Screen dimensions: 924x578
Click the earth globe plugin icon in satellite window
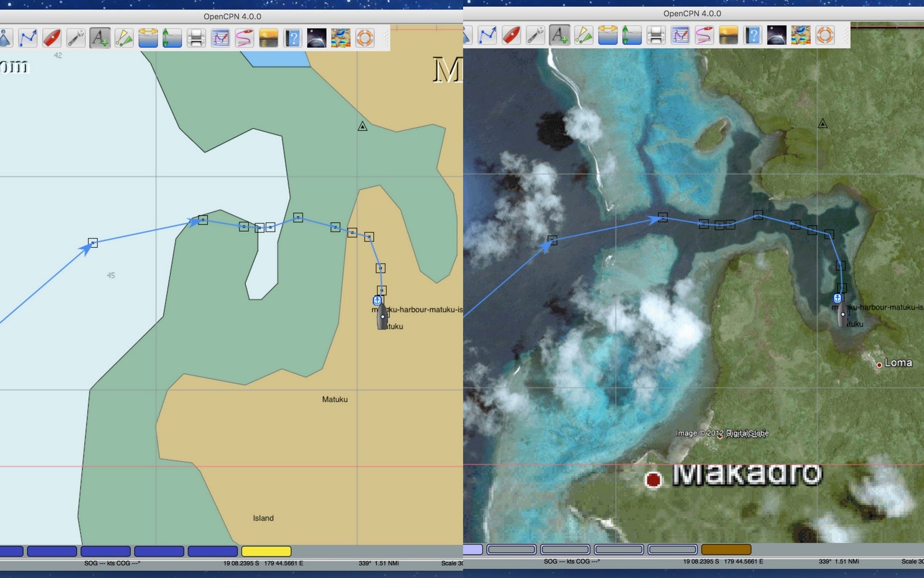pyautogui.click(x=776, y=35)
